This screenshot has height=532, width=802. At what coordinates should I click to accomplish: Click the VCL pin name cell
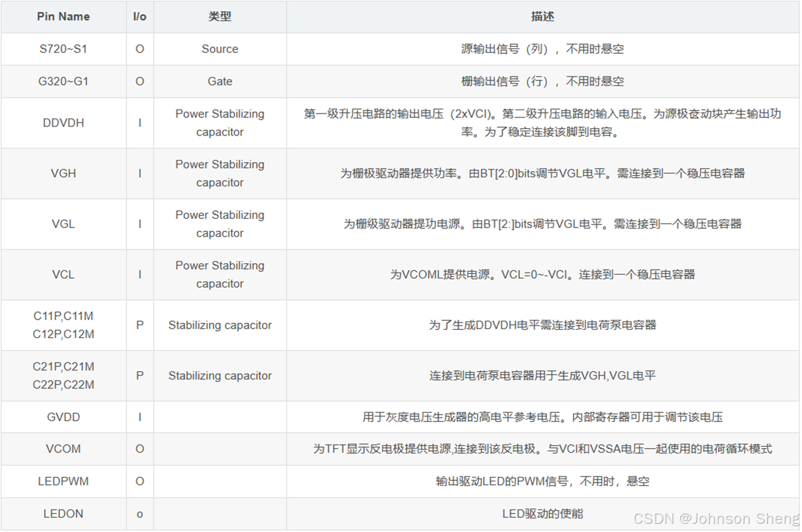coord(63,274)
